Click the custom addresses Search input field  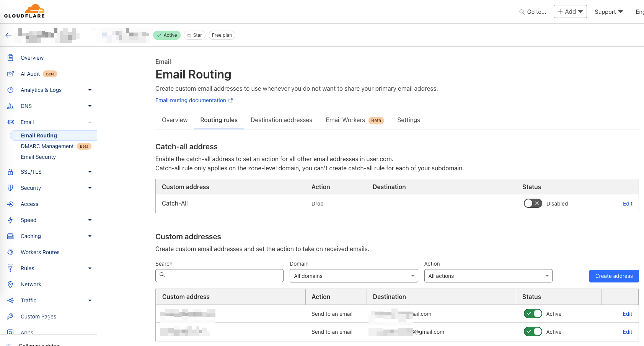tap(219, 276)
